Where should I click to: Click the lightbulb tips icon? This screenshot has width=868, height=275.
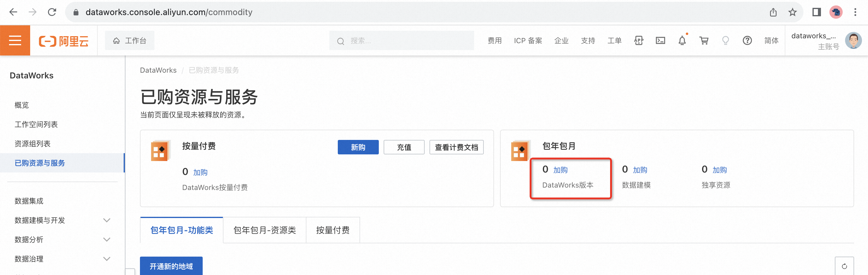(x=725, y=41)
